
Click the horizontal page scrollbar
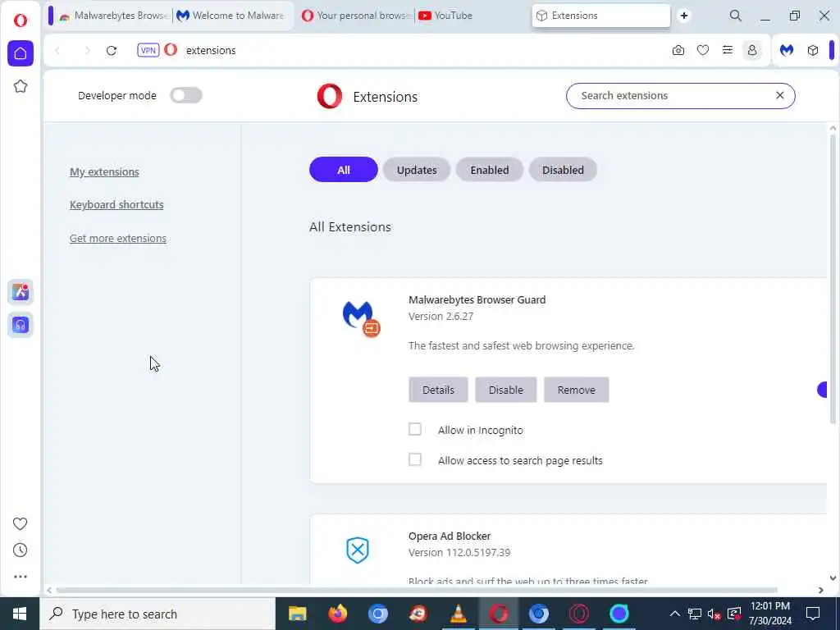coord(417,591)
